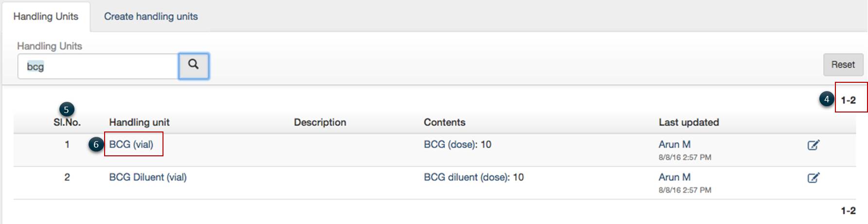This screenshot has height=224, width=868.
Task: Edit the BCG (vial) row with the pencil icon
Action: coord(814,145)
